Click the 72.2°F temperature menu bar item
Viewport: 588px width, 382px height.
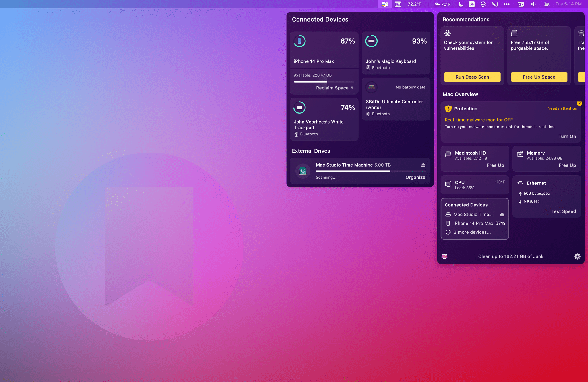(x=414, y=4)
